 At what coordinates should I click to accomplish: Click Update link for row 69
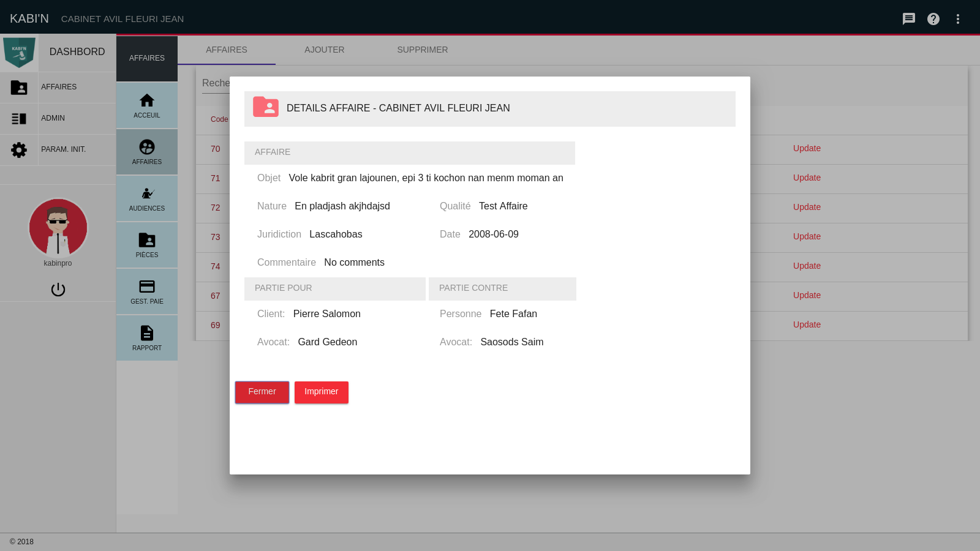click(807, 324)
